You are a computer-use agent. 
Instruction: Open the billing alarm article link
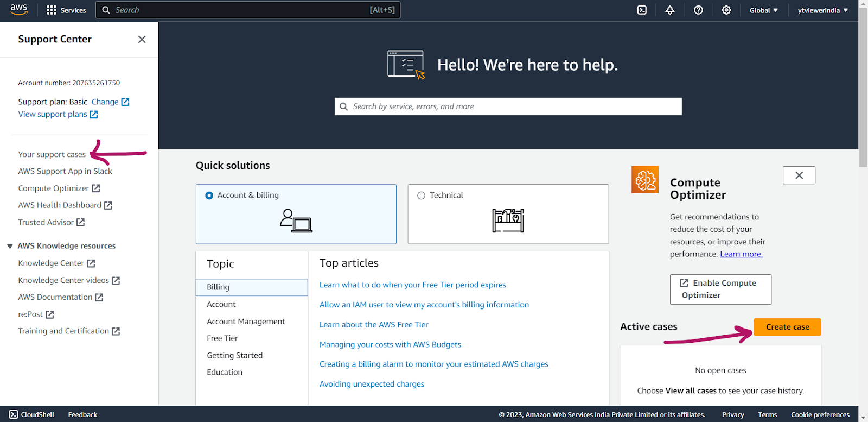coord(434,364)
